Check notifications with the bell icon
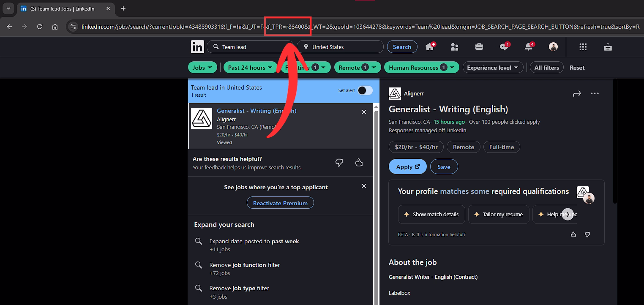644x305 pixels. 528,46
